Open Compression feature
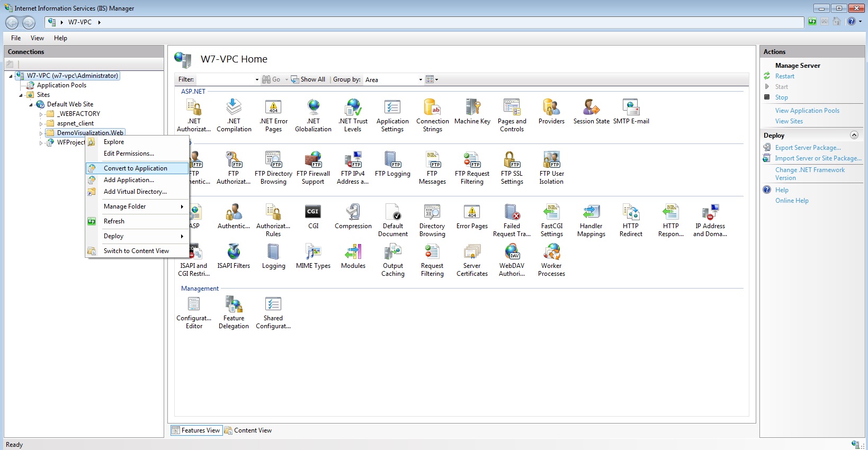Viewport: 868px width, 450px height. click(353, 217)
